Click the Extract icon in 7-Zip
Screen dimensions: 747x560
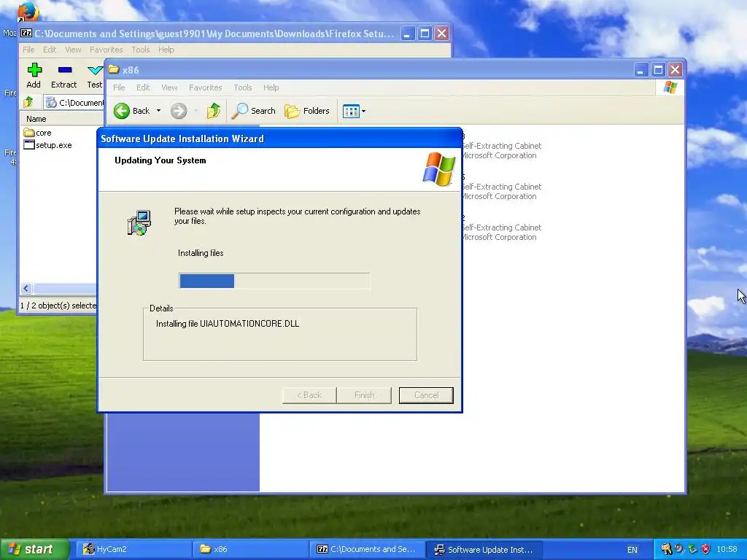pyautogui.click(x=64, y=75)
